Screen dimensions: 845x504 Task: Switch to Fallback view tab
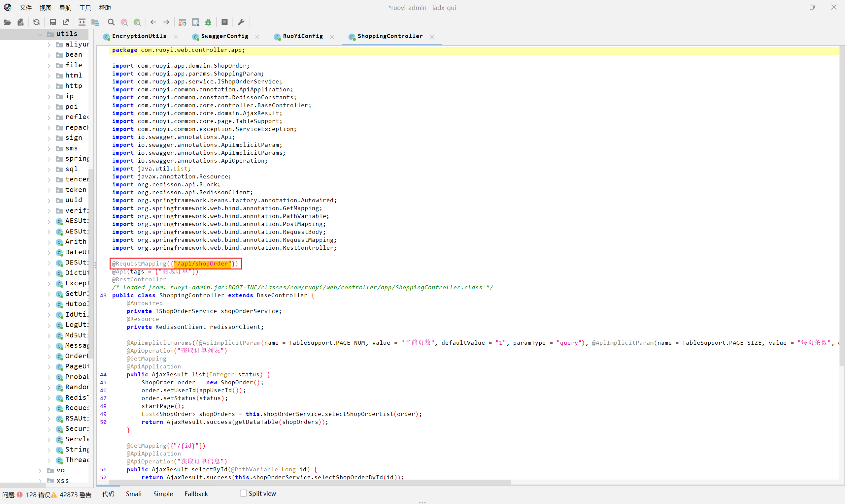click(x=196, y=494)
